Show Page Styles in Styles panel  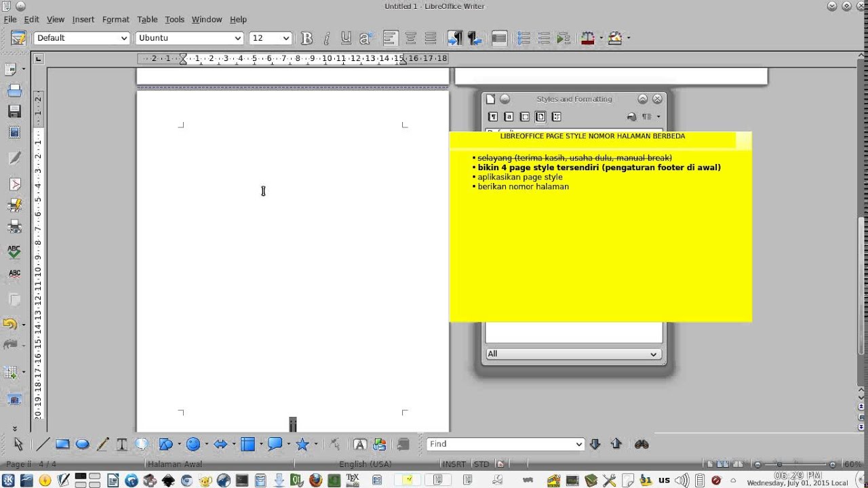pos(540,117)
